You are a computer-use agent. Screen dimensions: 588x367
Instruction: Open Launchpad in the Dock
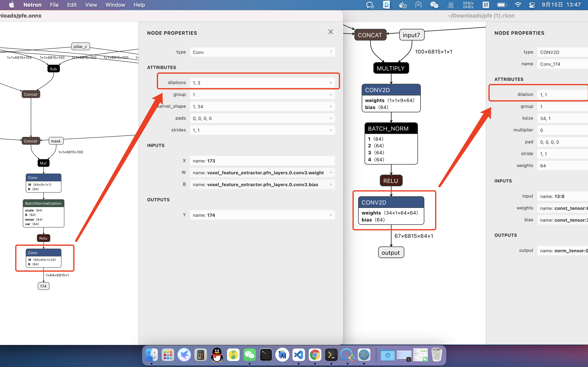coord(168,355)
